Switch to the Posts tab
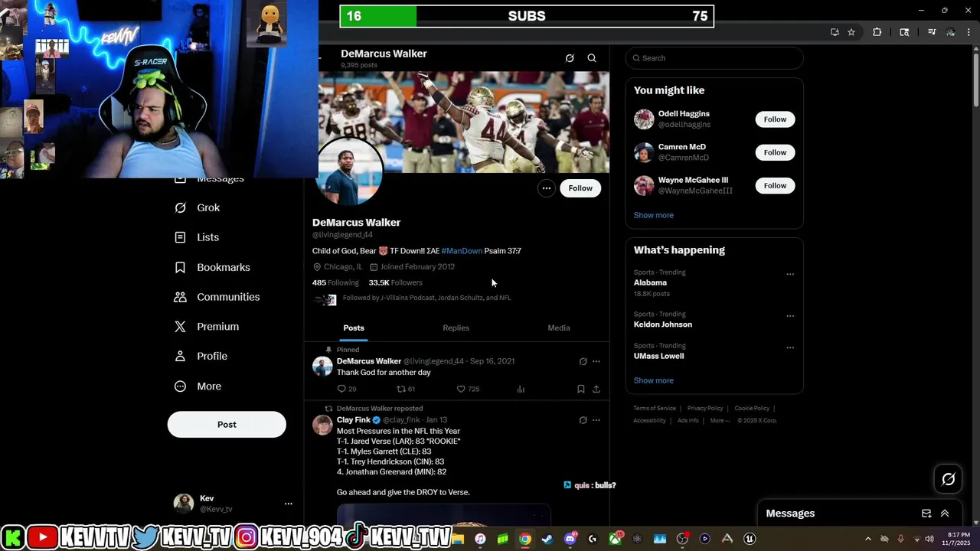 (x=354, y=328)
